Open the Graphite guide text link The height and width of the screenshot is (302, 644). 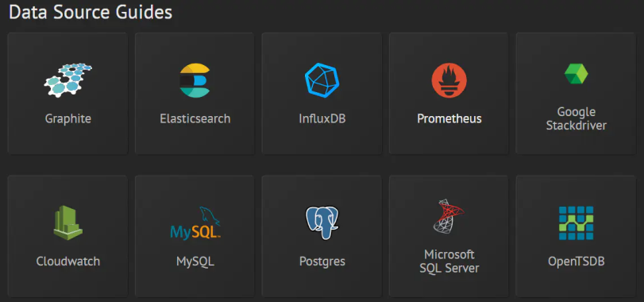click(x=67, y=119)
